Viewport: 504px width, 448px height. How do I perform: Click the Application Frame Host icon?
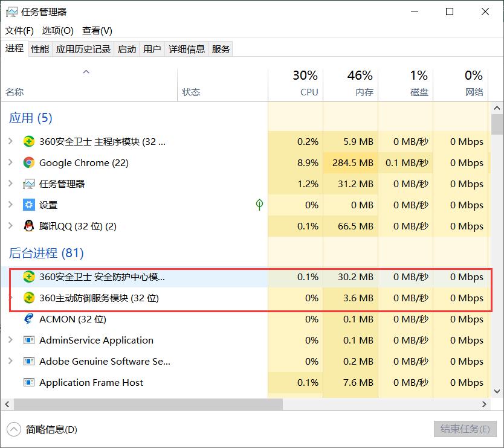[x=28, y=382]
